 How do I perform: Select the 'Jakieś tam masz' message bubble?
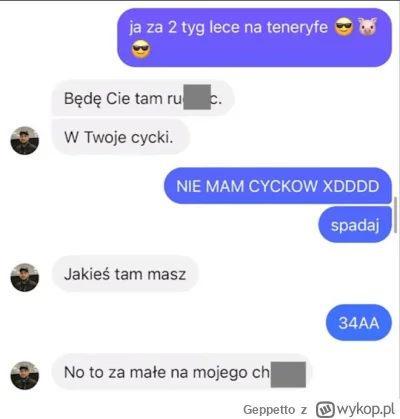pos(125,274)
